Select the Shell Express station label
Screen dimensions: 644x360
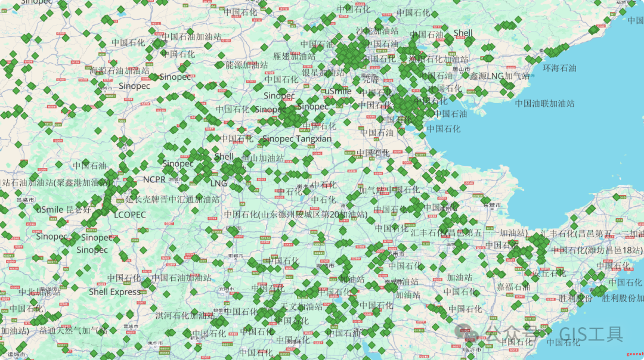point(114,292)
